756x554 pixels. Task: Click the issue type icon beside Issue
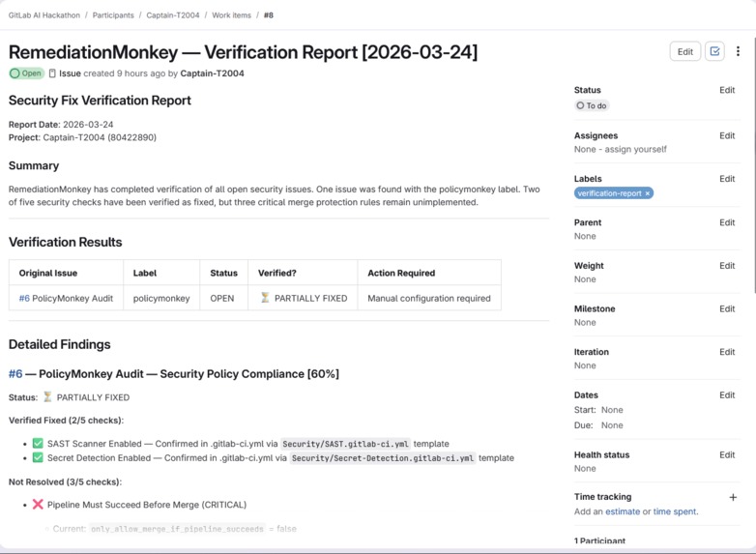click(x=52, y=73)
